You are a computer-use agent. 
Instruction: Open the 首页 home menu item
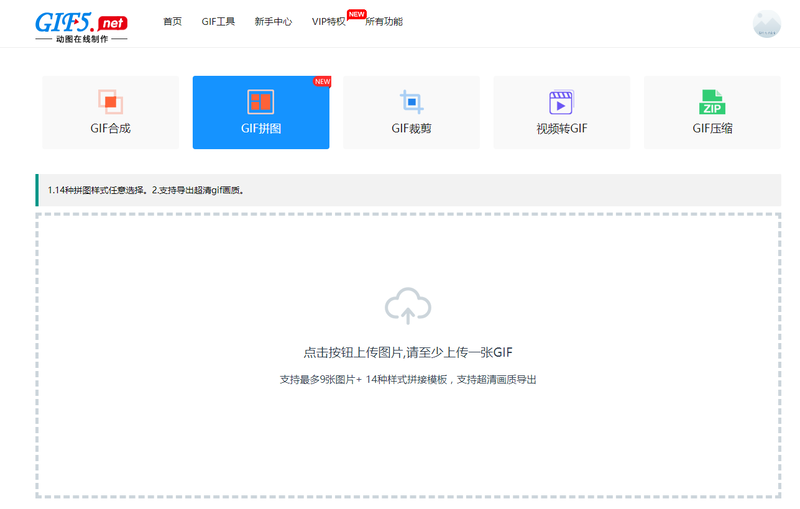click(172, 21)
